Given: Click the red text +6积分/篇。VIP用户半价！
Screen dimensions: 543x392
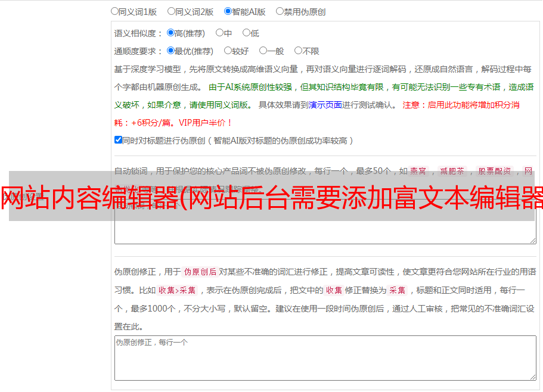Looking at the screenshot, I should [181, 123].
